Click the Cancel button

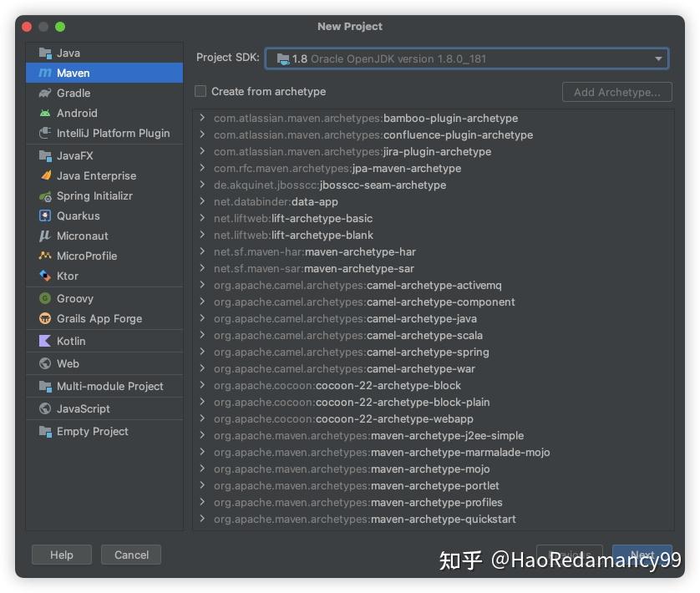(131, 555)
